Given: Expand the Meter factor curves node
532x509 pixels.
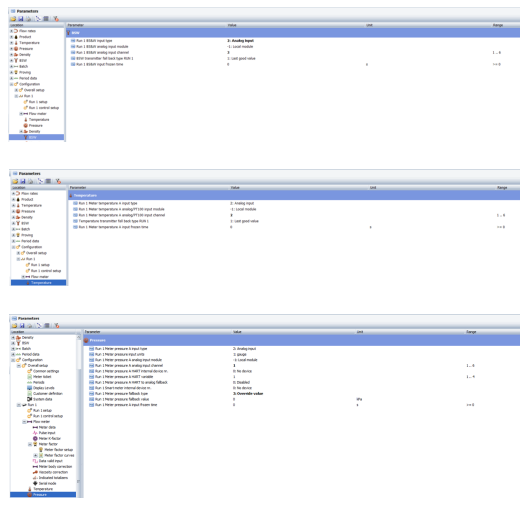Looking at the screenshot, I should [x=35, y=455].
